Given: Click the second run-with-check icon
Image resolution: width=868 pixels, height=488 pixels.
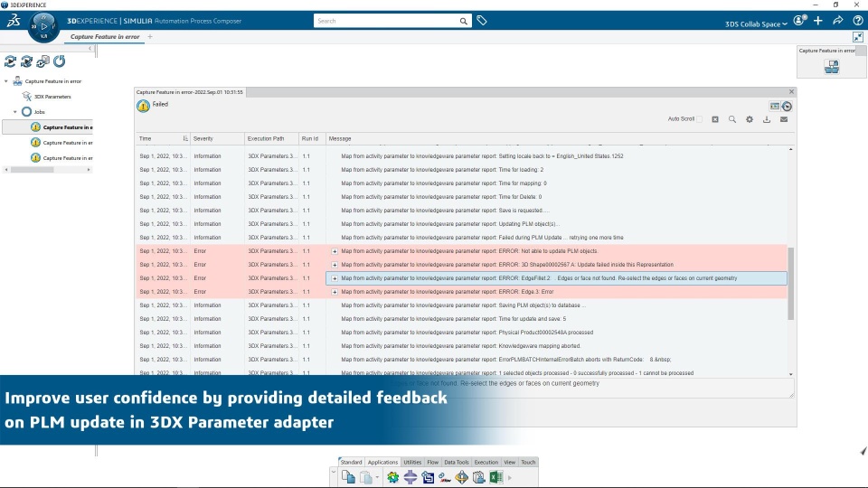Looking at the screenshot, I should tap(26, 61).
